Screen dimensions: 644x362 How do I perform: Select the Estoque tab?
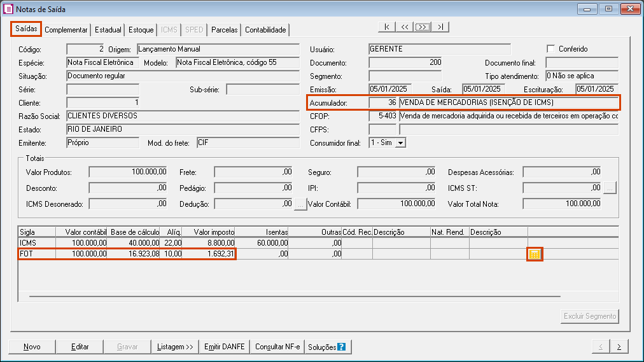pyautogui.click(x=141, y=30)
